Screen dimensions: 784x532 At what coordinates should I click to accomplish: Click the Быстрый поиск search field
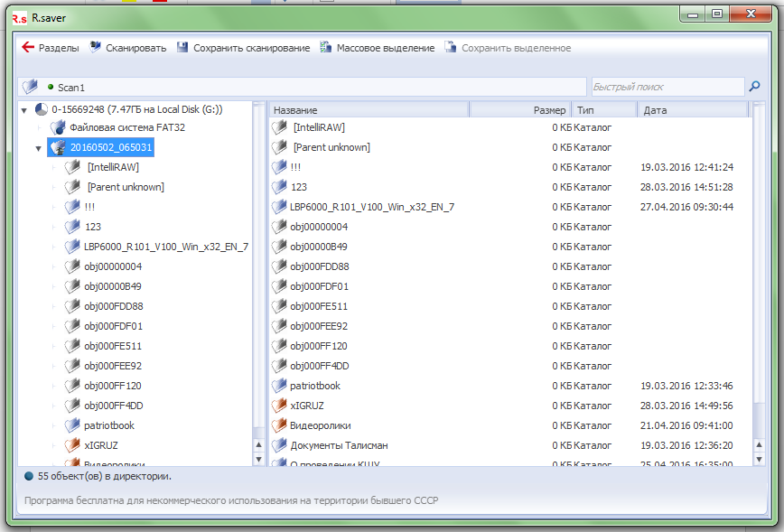click(x=667, y=87)
